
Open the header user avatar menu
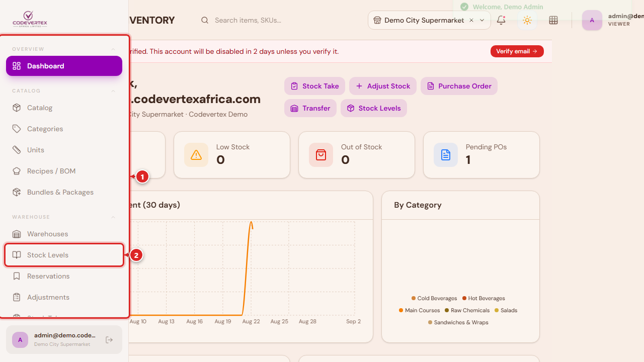592,20
